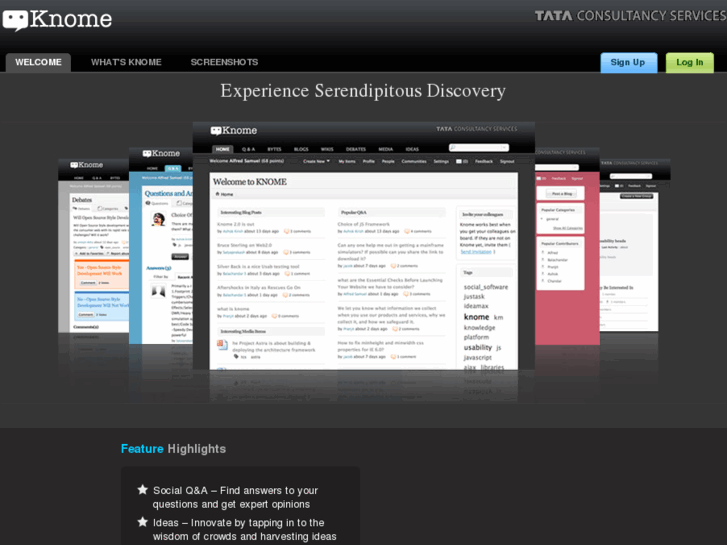Image resolution: width=727 pixels, height=545 pixels.
Task: Click the Knome logo inside the center screenshot
Action: point(234,131)
